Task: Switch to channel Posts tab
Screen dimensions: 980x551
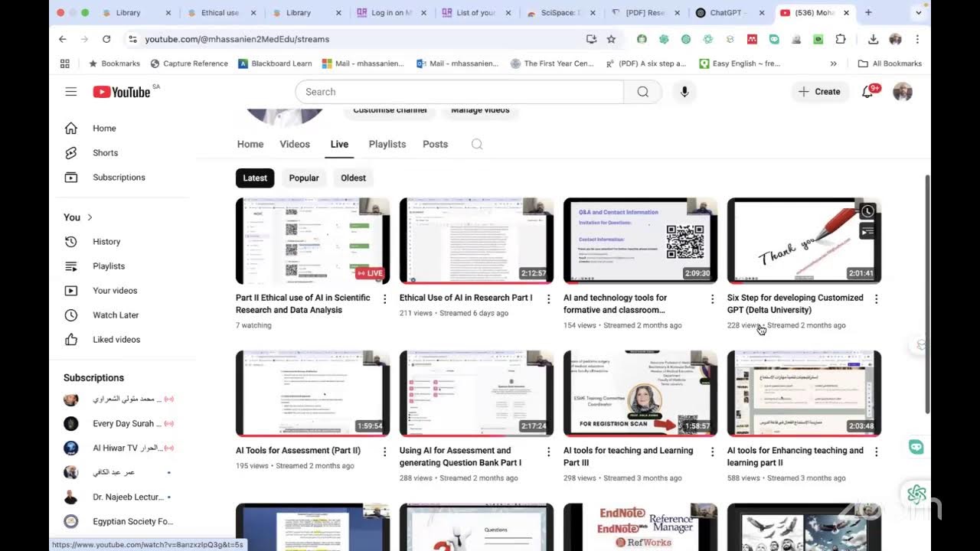Action: pos(435,144)
